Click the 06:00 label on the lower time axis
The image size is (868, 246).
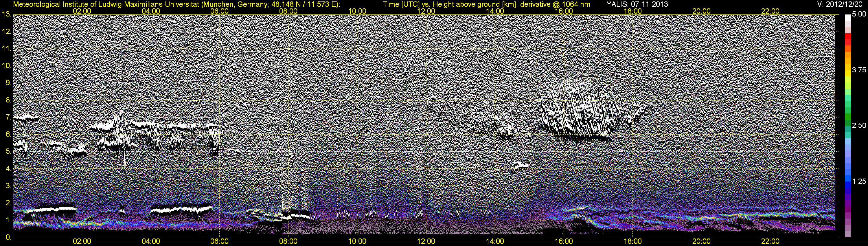point(219,241)
